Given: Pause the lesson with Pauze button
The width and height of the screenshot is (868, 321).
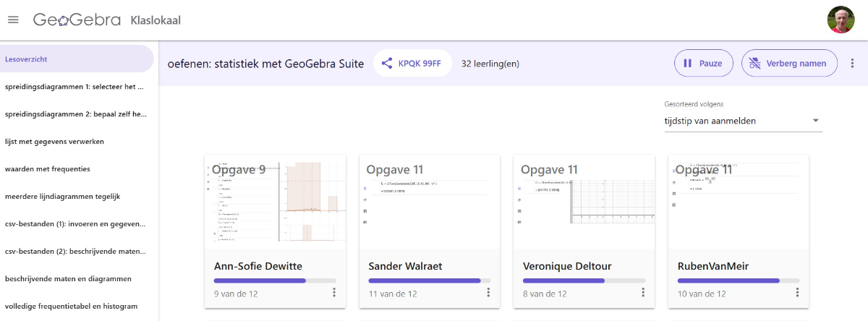Looking at the screenshot, I should pyautogui.click(x=703, y=63).
